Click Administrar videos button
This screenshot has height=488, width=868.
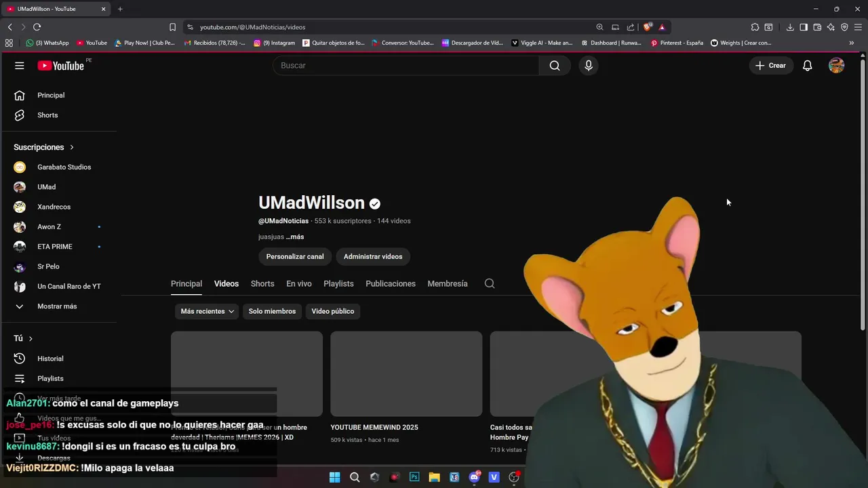[x=373, y=256]
